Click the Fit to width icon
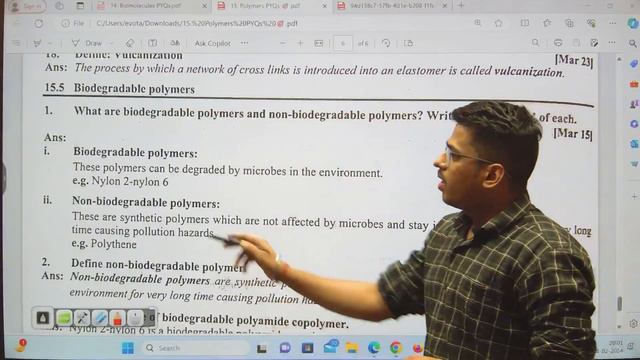 319,43
